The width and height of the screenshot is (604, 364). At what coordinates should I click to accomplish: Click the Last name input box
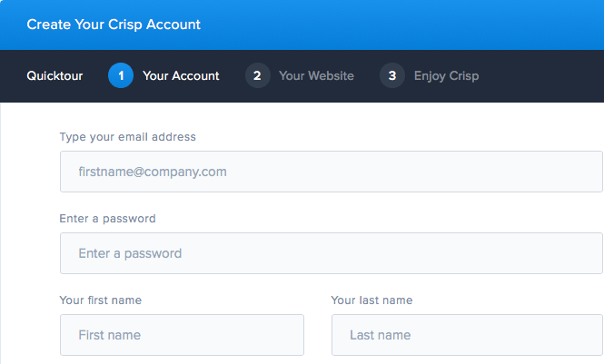[467, 335]
